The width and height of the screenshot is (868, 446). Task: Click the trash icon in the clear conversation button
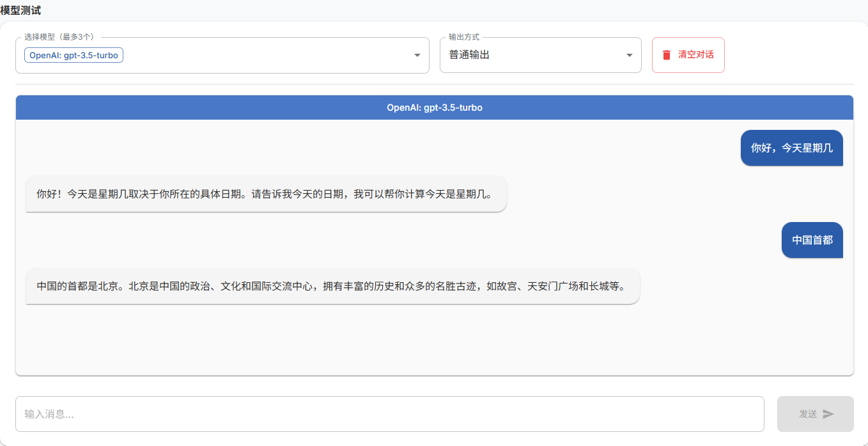click(667, 55)
